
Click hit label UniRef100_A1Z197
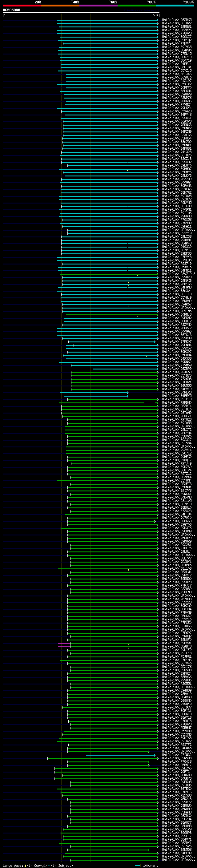(x=177, y=81)
